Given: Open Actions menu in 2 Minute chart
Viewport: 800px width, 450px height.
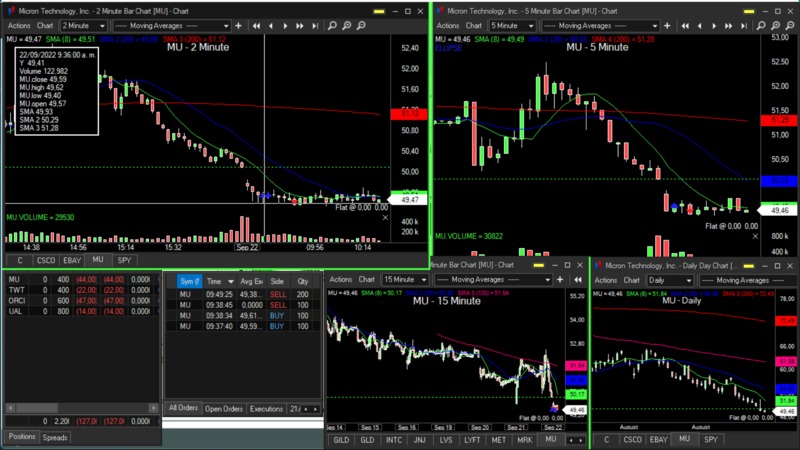Looking at the screenshot, I should (x=18, y=24).
